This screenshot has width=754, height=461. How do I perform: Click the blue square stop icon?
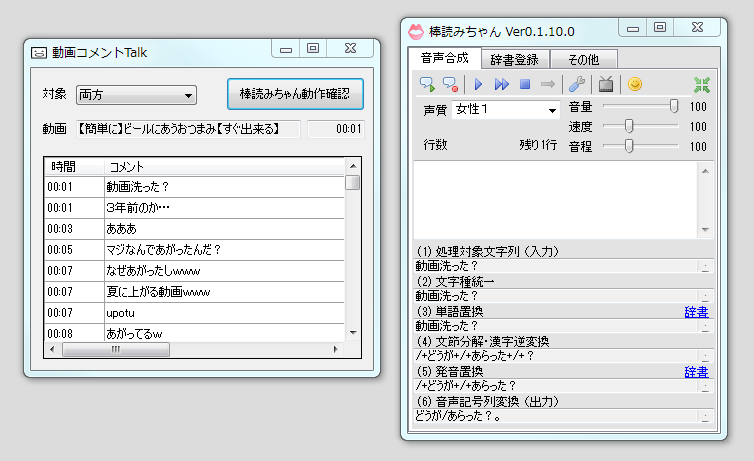click(525, 85)
